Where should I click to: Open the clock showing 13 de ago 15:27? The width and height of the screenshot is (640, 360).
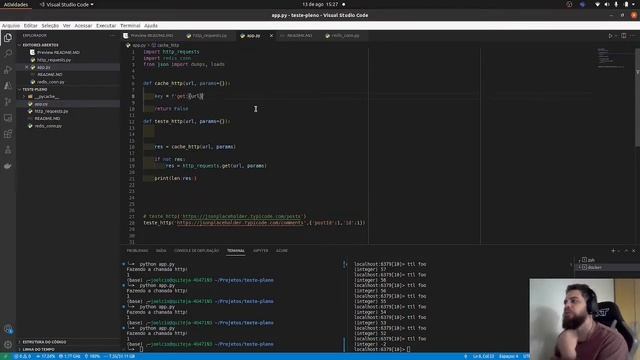(x=320, y=4)
